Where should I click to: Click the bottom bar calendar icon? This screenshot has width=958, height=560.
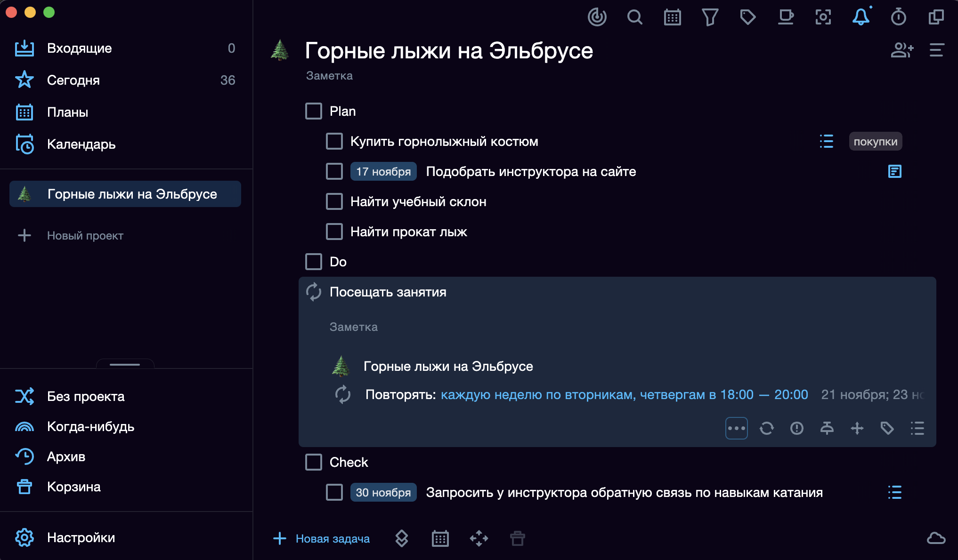[440, 538]
